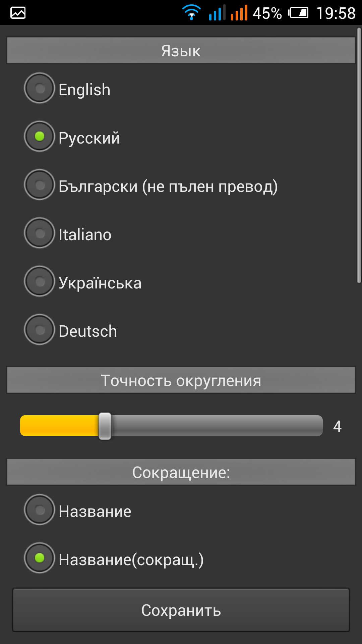Switch language to Italiano
Screen dimensions: 362x644
[40, 233]
